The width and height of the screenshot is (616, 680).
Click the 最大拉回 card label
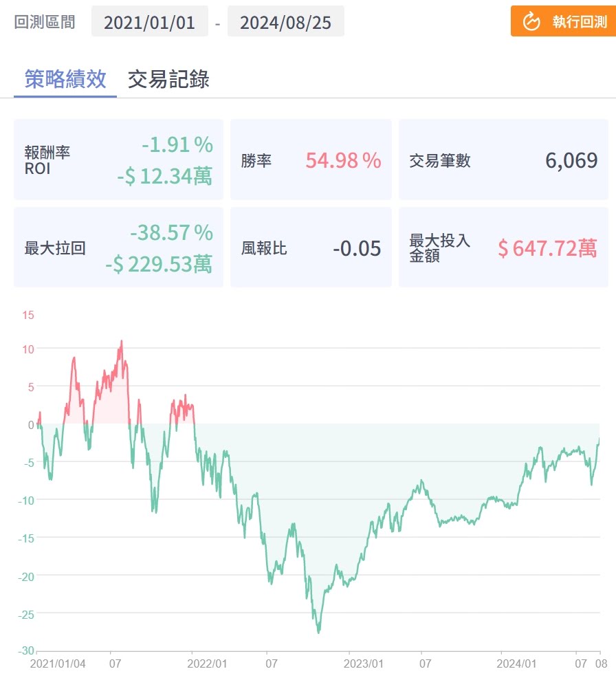(55, 248)
